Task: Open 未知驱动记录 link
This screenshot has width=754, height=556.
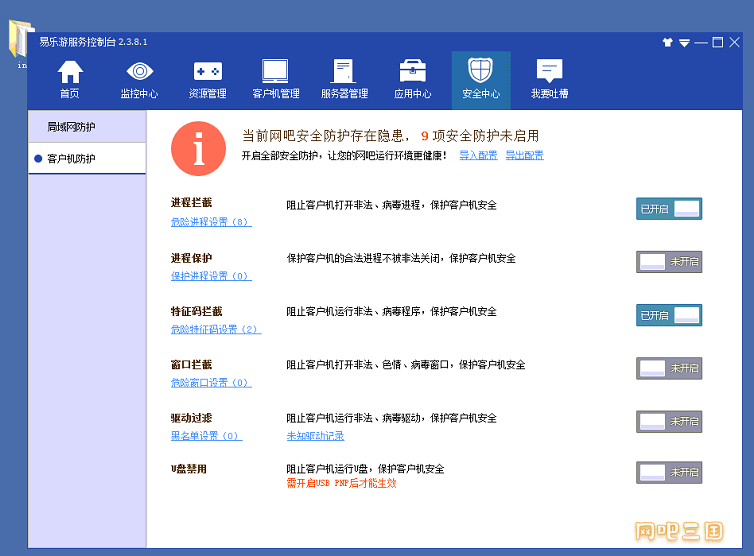Action: [x=315, y=435]
